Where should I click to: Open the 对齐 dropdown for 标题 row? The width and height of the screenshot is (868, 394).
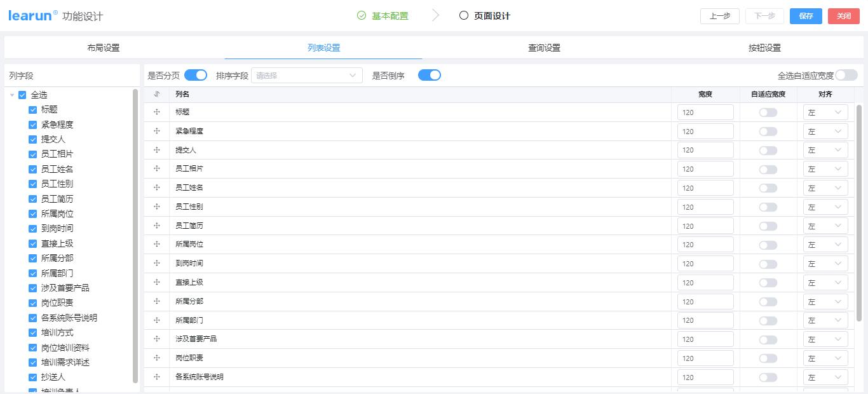click(825, 112)
